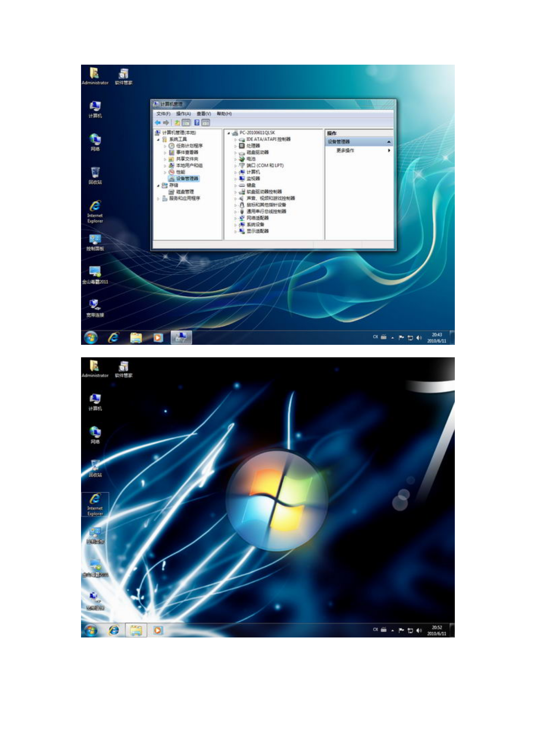The image size is (535, 756).
Task: Open 计算机 icon on the Windows-logo wallpaper desktop
Action: [95, 402]
